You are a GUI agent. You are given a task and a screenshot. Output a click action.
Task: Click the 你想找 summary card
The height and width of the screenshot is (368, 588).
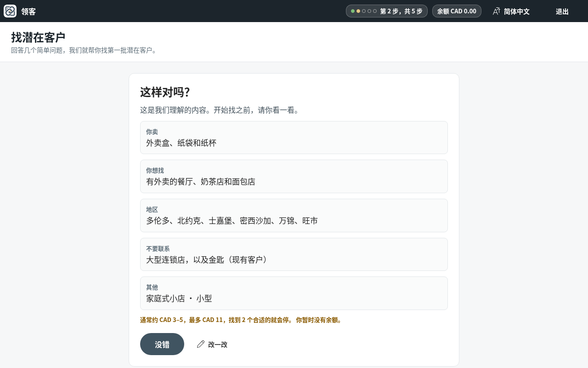click(x=294, y=176)
